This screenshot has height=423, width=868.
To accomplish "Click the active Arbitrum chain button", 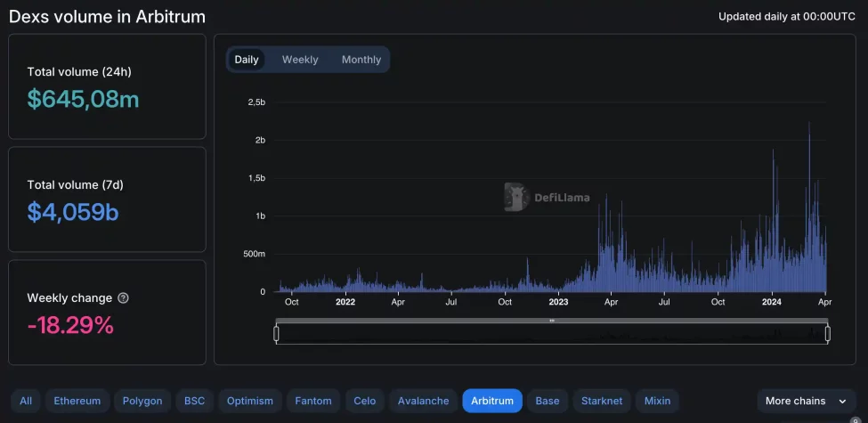I will 492,401.
